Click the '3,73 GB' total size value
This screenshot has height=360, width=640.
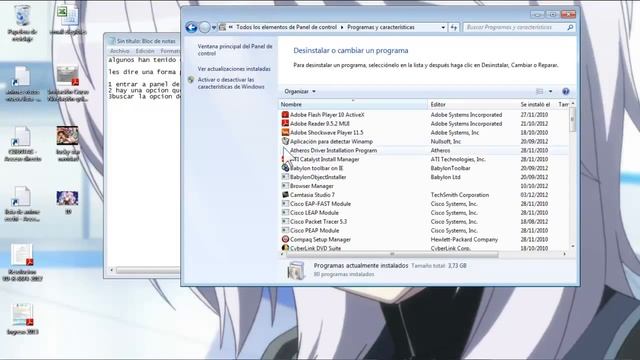pyautogui.click(x=457, y=266)
